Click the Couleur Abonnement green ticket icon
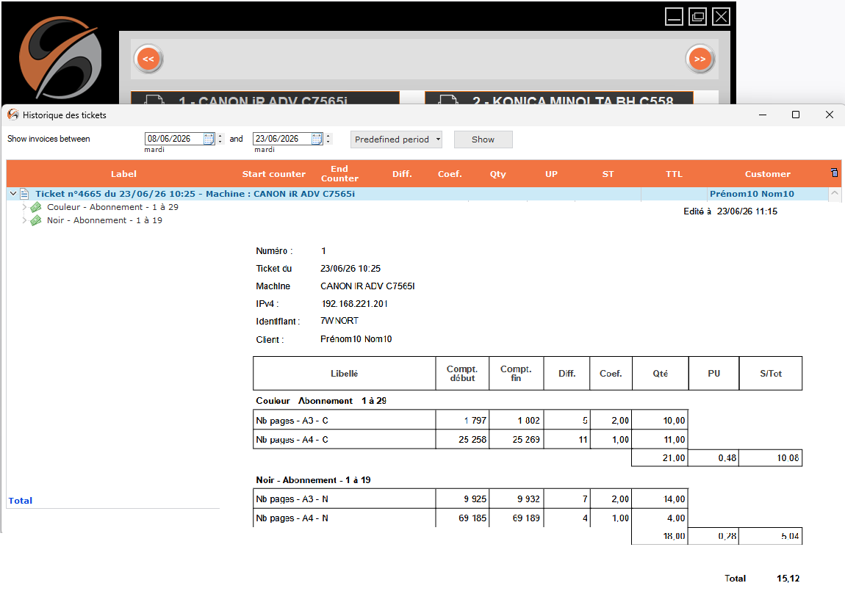The image size is (845, 616). coord(36,207)
